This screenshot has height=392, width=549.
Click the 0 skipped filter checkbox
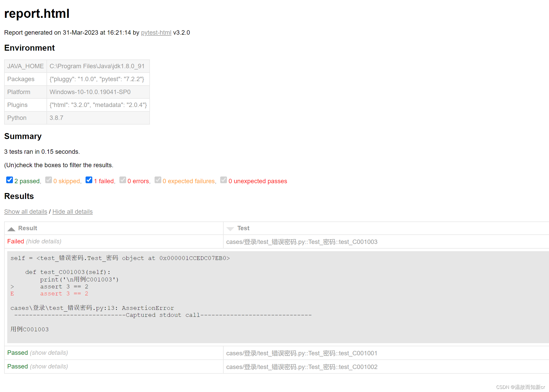tap(48, 180)
